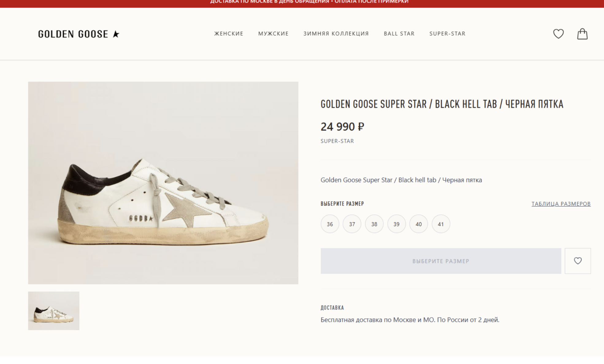The height and width of the screenshot is (364, 604).
Task: Navigate to Ball Star category
Action: coord(399,34)
